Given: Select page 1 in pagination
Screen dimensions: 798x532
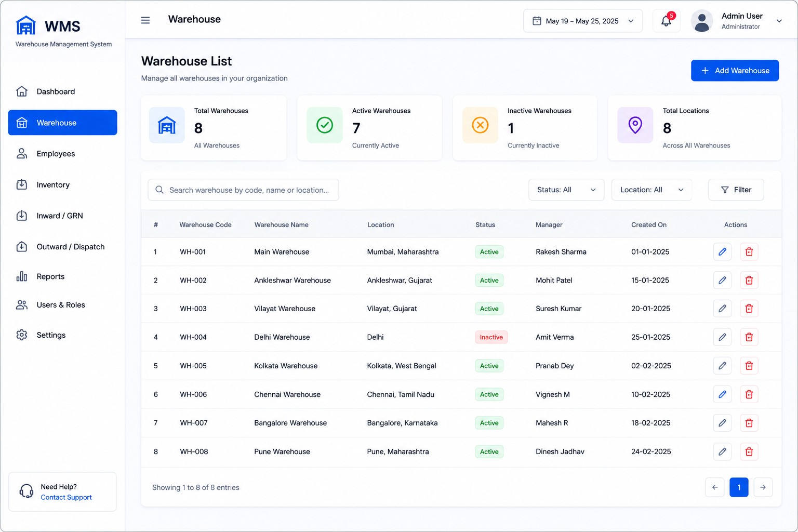Looking at the screenshot, I should click(x=739, y=487).
